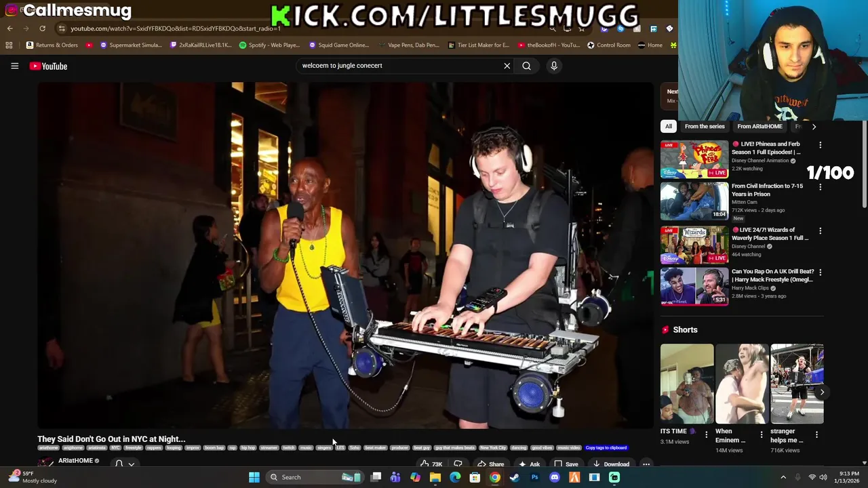Click the Mitten Cam channel name
This screenshot has width=868, height=488.
tap(745, 202)
